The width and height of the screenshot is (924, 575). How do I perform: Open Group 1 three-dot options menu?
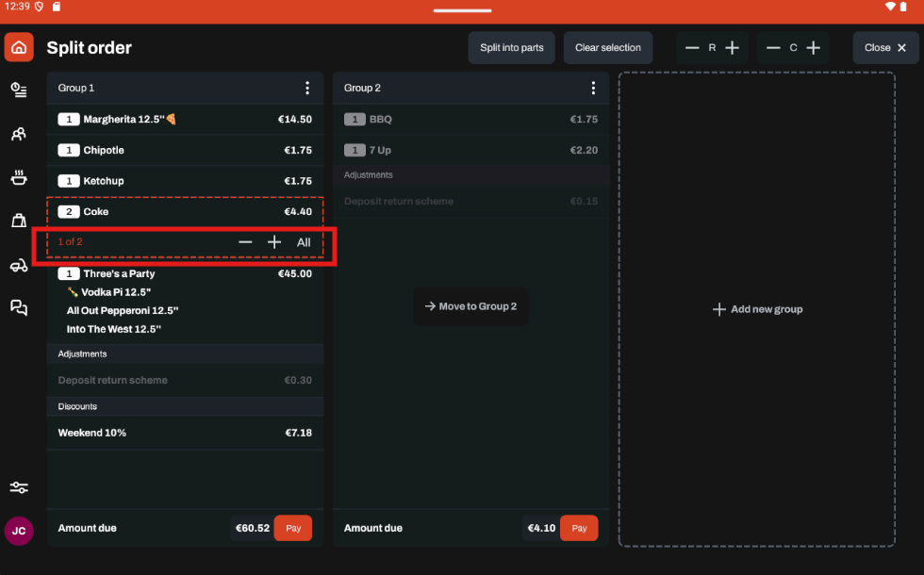[307, 88]
